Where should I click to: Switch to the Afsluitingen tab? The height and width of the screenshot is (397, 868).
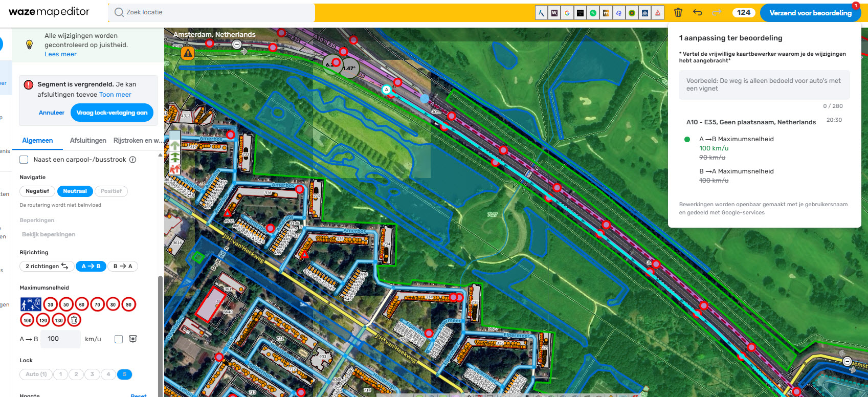[x=88, y=141]
